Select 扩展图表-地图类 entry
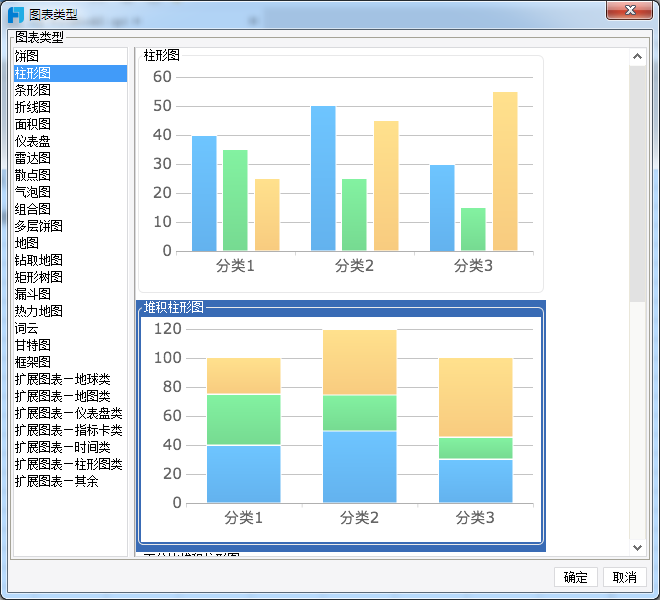 coord(70,396)
